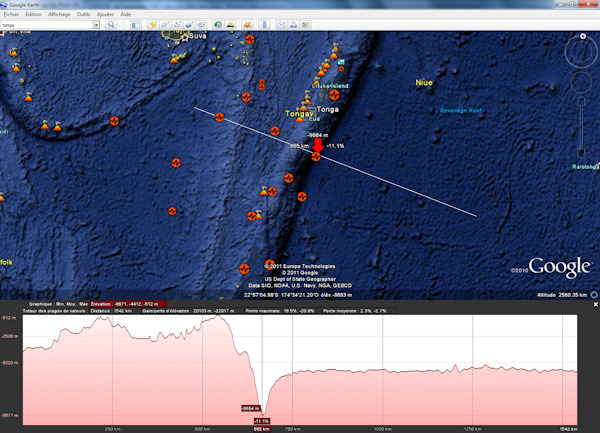Image resolution: width=600 pixels, height=433 pixels.
Task: Click the add image overlay icon
Action: [x=189, y=25]
